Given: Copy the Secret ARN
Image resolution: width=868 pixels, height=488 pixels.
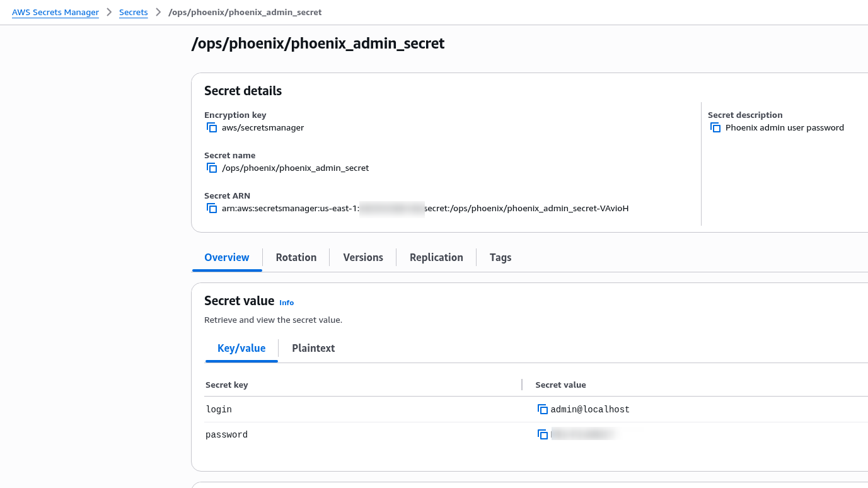Looking at the screenshot, I should 212,208.
